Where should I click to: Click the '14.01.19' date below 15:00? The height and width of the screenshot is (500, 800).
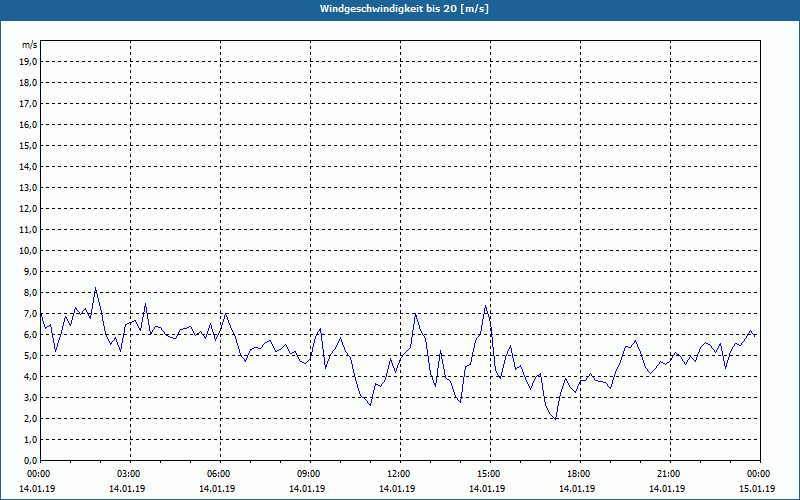coord(487,489)
